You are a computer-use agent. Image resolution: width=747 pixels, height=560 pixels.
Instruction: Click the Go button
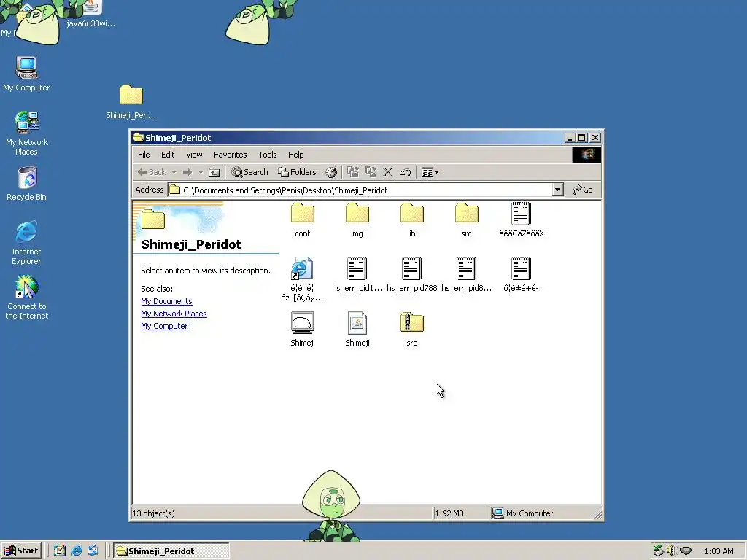583,190
